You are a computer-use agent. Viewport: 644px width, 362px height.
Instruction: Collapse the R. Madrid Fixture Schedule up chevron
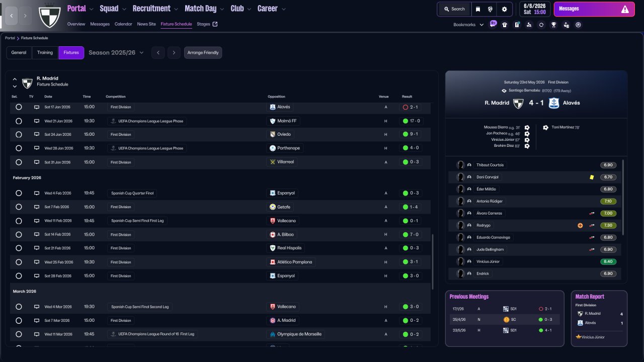tap(15, 79)
